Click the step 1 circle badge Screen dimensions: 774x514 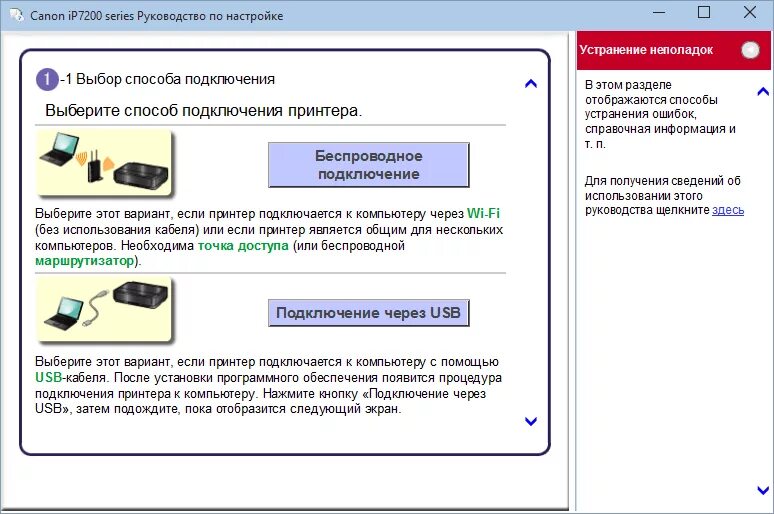[47, 79]
